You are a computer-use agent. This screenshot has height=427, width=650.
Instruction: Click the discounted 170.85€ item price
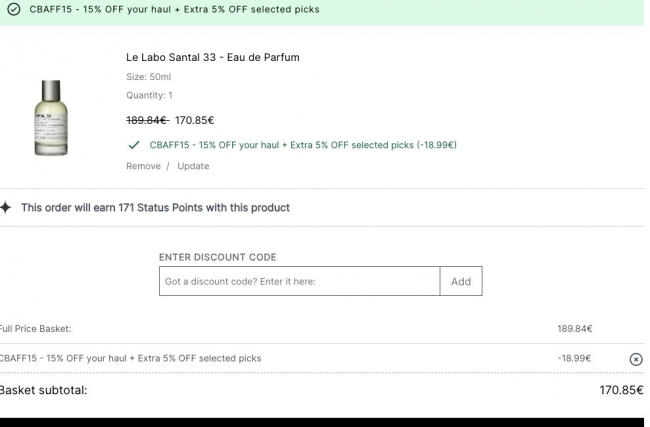[194, 120]
